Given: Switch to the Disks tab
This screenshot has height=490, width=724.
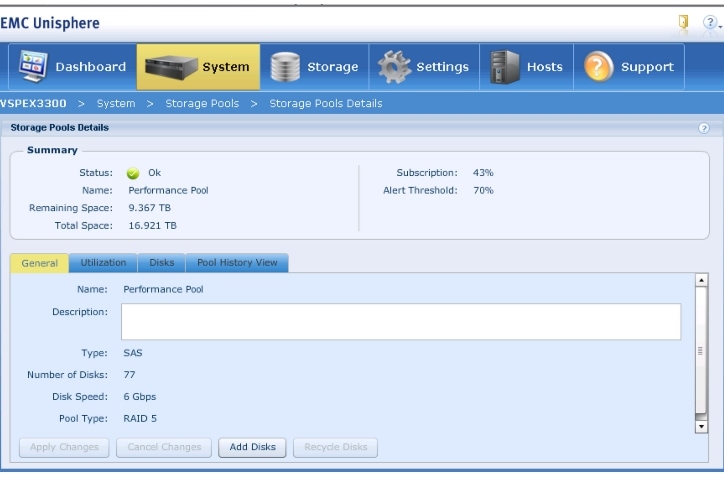Looking at the screenshot, I should tap(162, 263).
